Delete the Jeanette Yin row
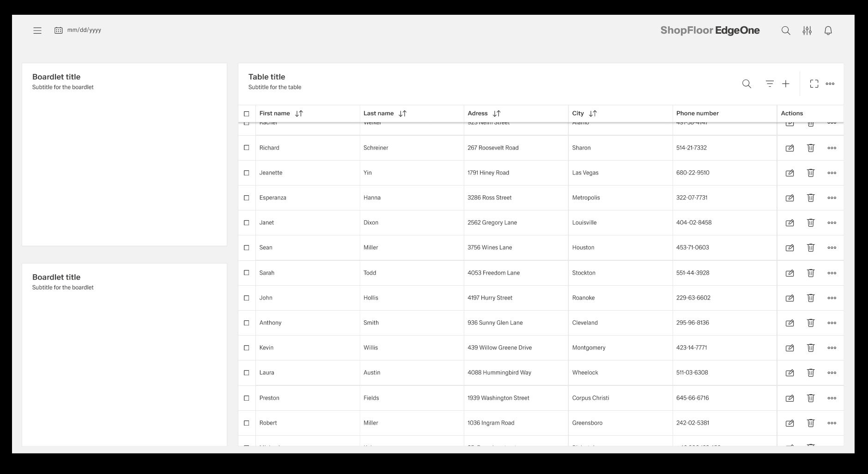 click(x=810, y=173)
